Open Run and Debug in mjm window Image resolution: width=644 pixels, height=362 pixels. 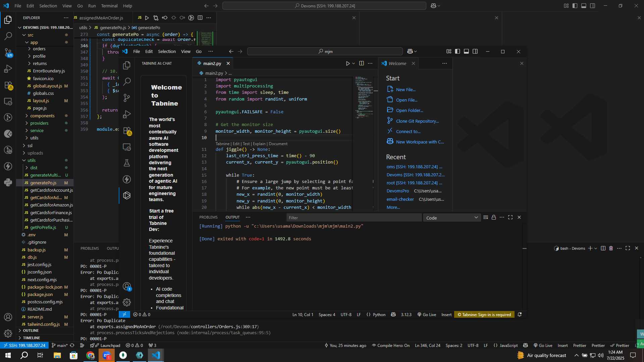127,114
